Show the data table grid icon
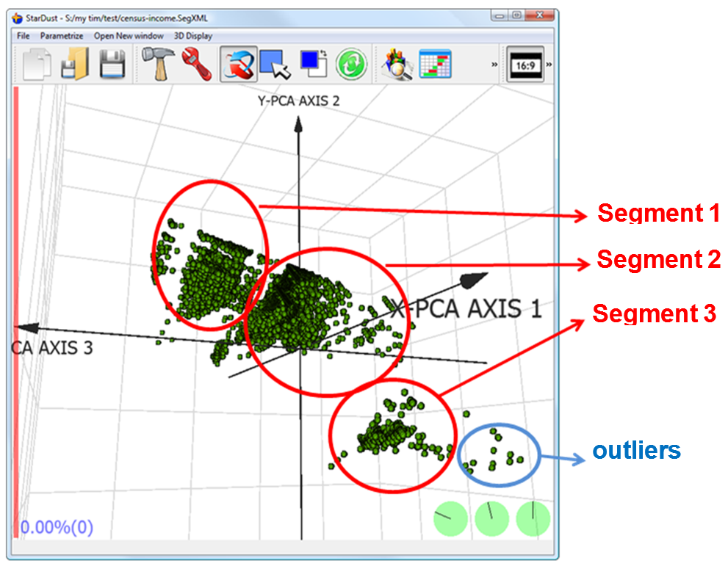 [435, 64]
